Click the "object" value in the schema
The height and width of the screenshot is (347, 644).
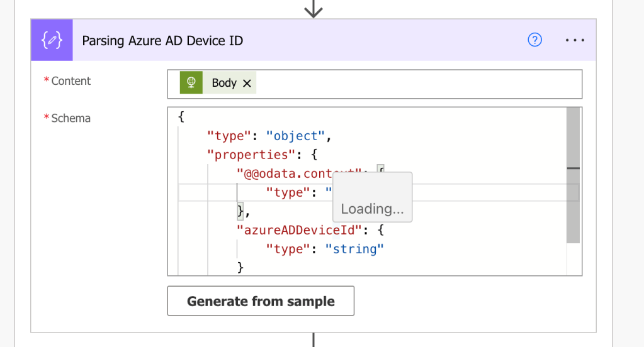click(295, 135)
